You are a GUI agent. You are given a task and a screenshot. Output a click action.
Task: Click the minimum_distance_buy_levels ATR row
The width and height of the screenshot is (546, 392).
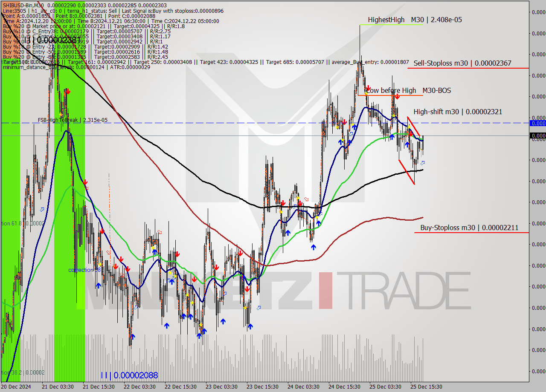point(76,67)
